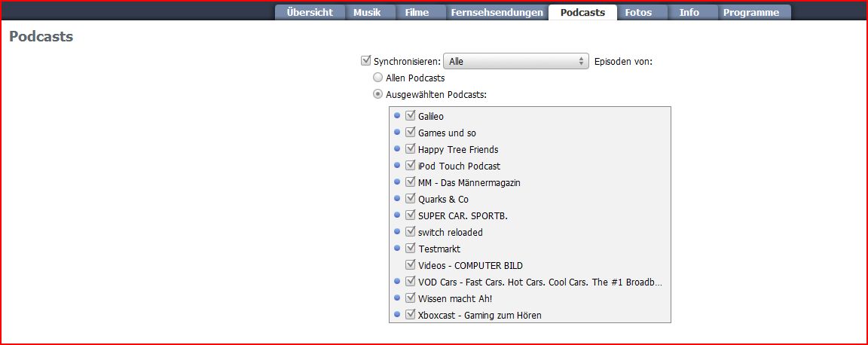Click the blue dot beside Xboxcast
The height and width of the screenshot is (345, 868).
tap(397, 315)
